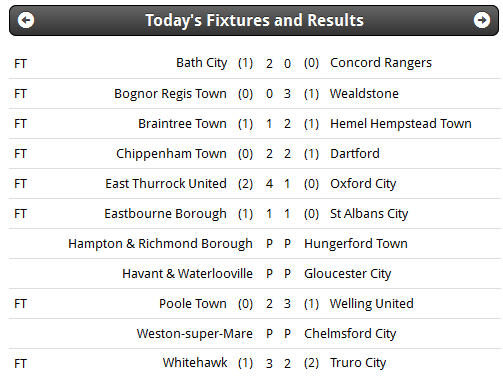Open East Thurrock United team page
The width and height of the screenshot is (503, 387).
pyautogui.click(x=166, y=184)
